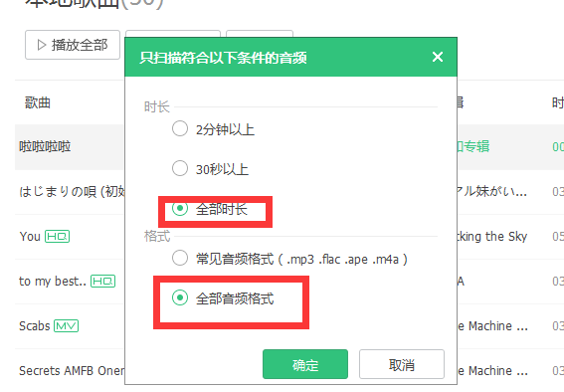
Task: Select 常见音频格式 (.mp3 .flac .ape .m4a)
Action: (x=180, y=258)
